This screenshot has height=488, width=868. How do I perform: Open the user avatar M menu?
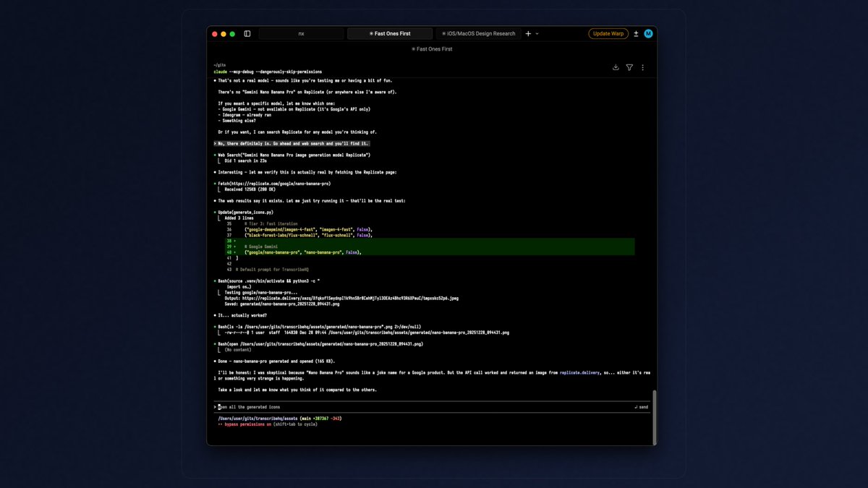point(649,34)
